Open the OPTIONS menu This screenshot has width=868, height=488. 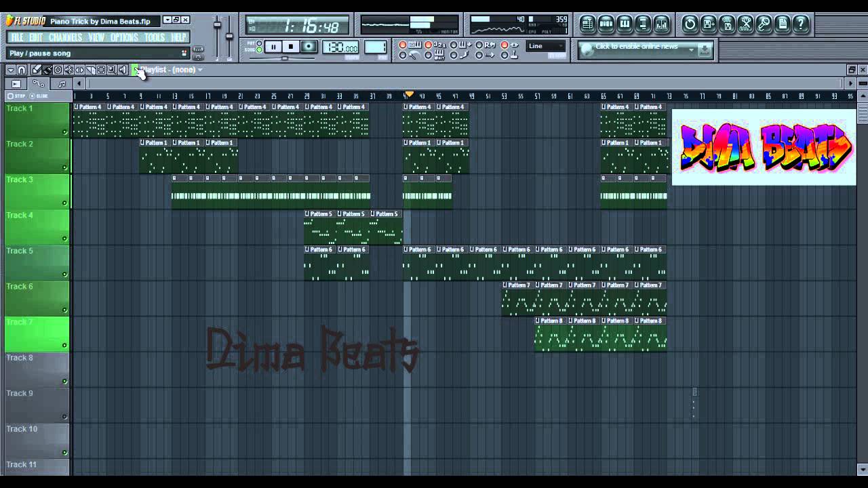point(124,37)
